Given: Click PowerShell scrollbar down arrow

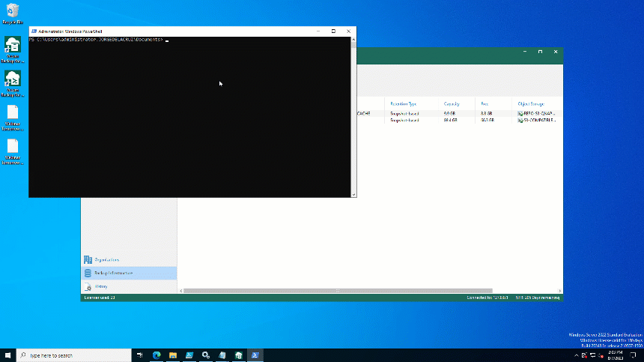Looking at the screenshot, I should (x=353, y=195).
